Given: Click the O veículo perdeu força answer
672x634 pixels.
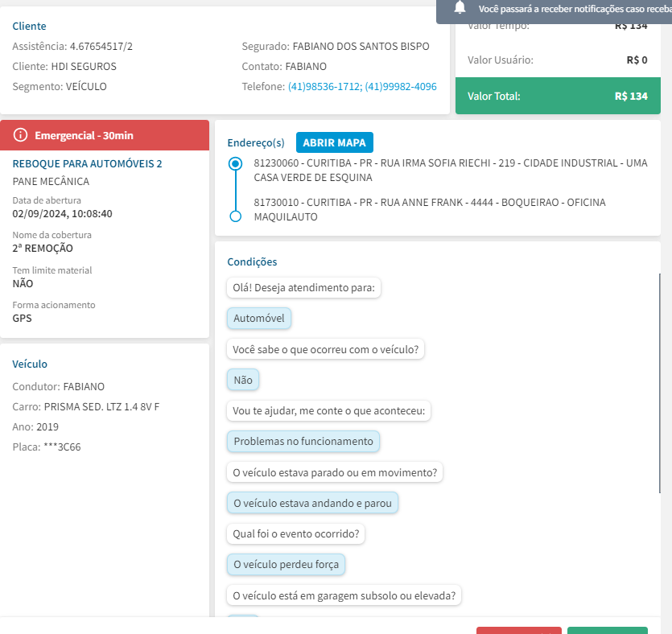Looking at the screenshot, I should coord(286,565).
